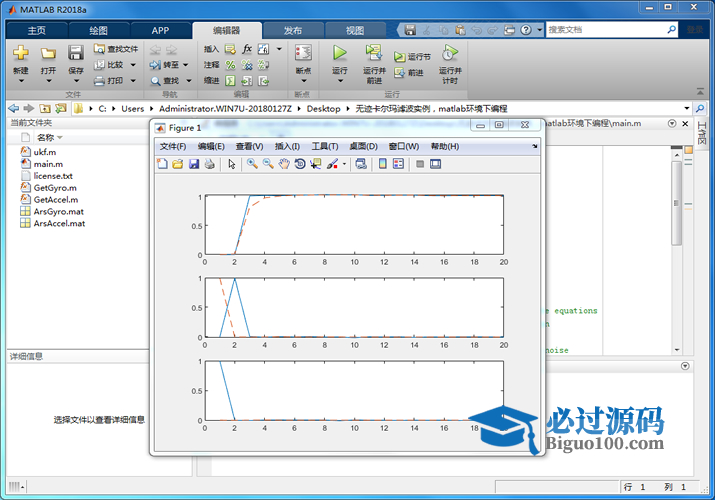Click the smart indent icon

point(230,81)
